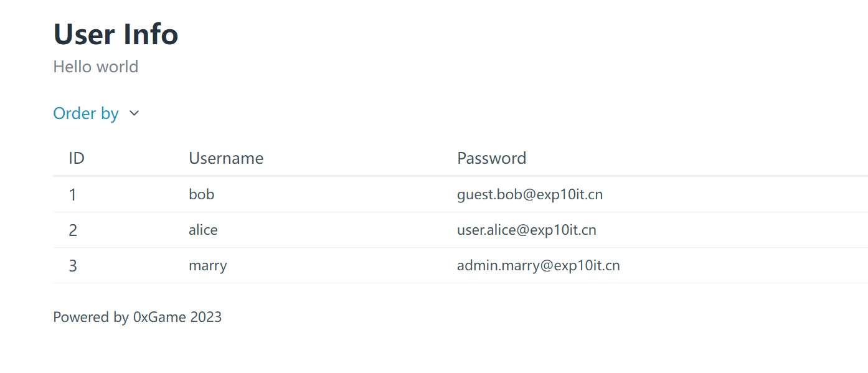Click guest.bob@exp10it.cn password cell
The image size is (868, 373).
coord(530,194)
